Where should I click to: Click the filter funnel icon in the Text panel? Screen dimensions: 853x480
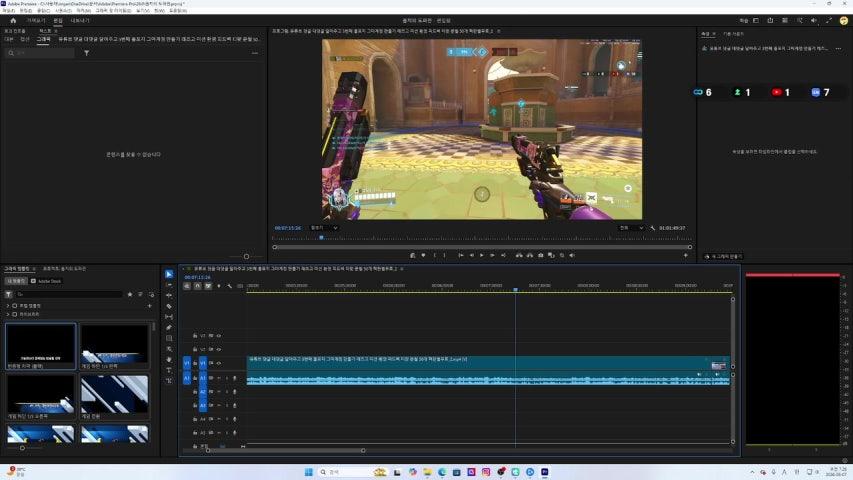[86, 53]
